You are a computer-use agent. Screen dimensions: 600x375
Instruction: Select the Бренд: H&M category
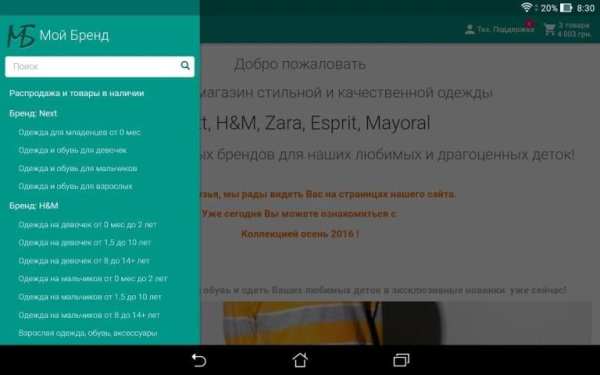(34, 205)
